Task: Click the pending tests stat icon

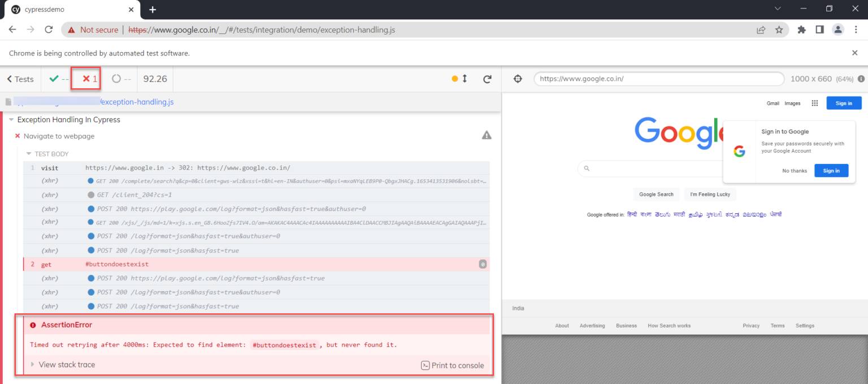Action: (x=117, y=79)
